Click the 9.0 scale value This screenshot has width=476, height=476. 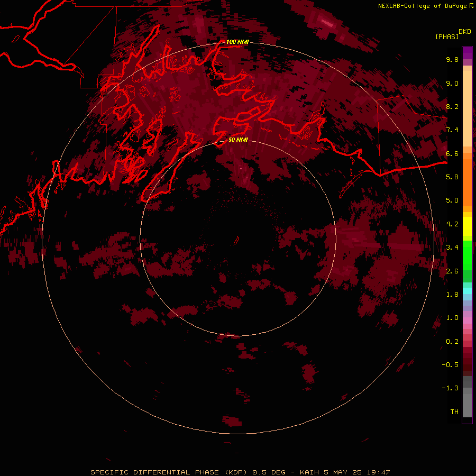452,83
